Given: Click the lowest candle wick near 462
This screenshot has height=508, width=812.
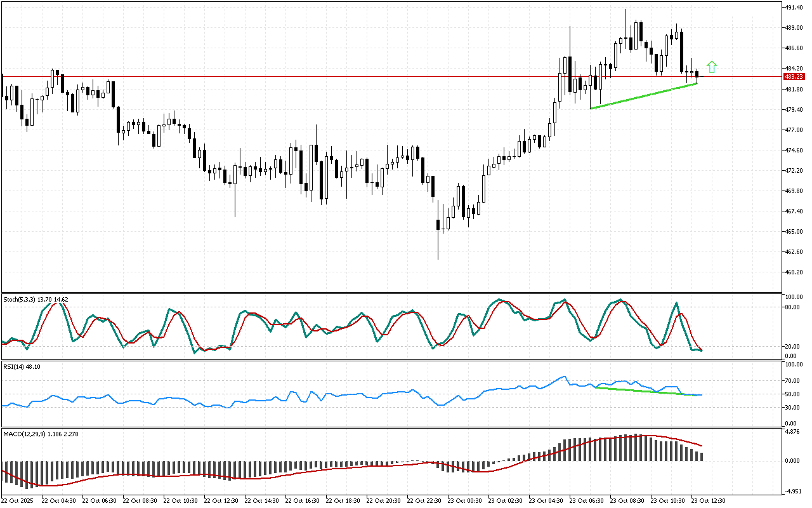Looking at the screenshot, I should click(x=438, y=254).
